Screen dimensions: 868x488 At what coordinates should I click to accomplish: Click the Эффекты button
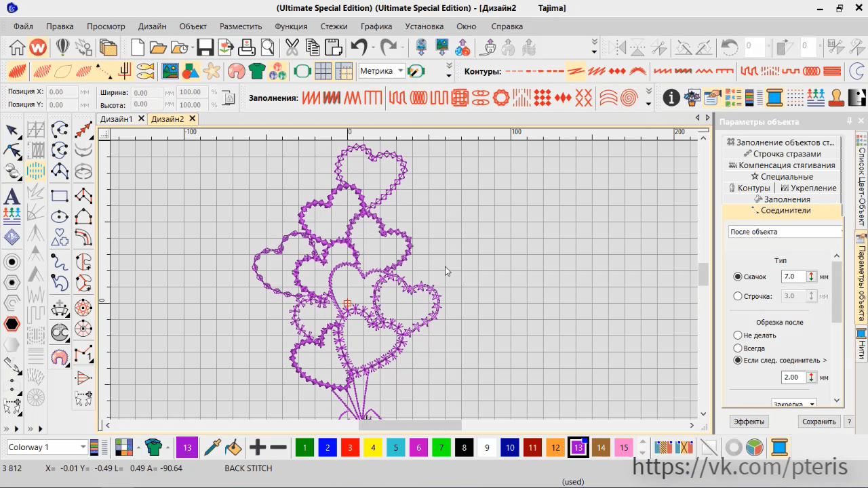(x=749, y=422)
